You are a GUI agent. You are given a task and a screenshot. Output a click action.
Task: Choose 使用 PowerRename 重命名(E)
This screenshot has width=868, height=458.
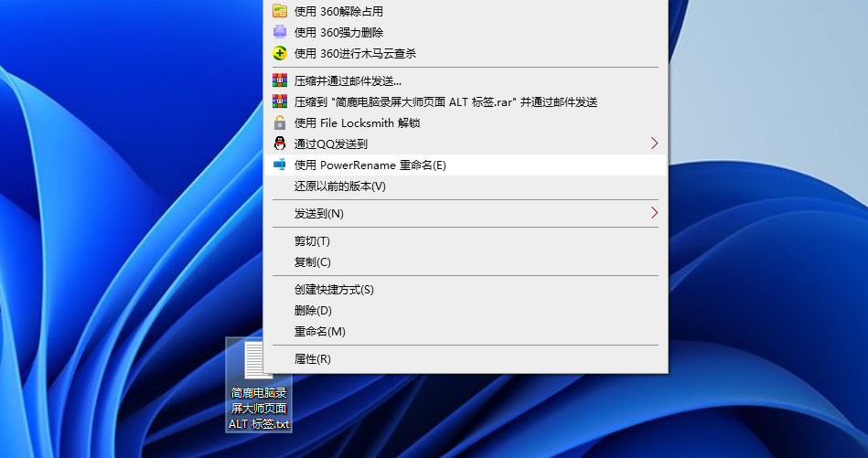466,165
